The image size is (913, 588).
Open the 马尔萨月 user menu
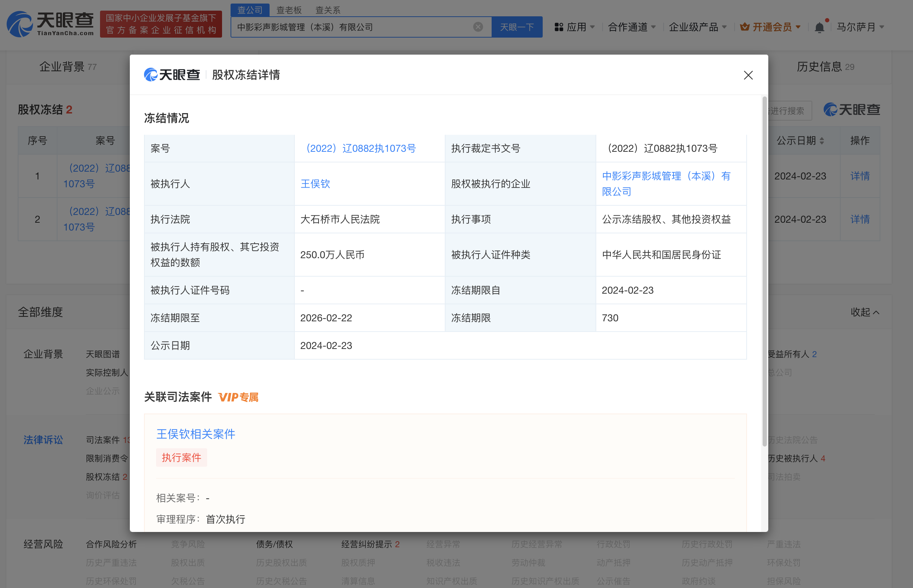tap(860, 27)
